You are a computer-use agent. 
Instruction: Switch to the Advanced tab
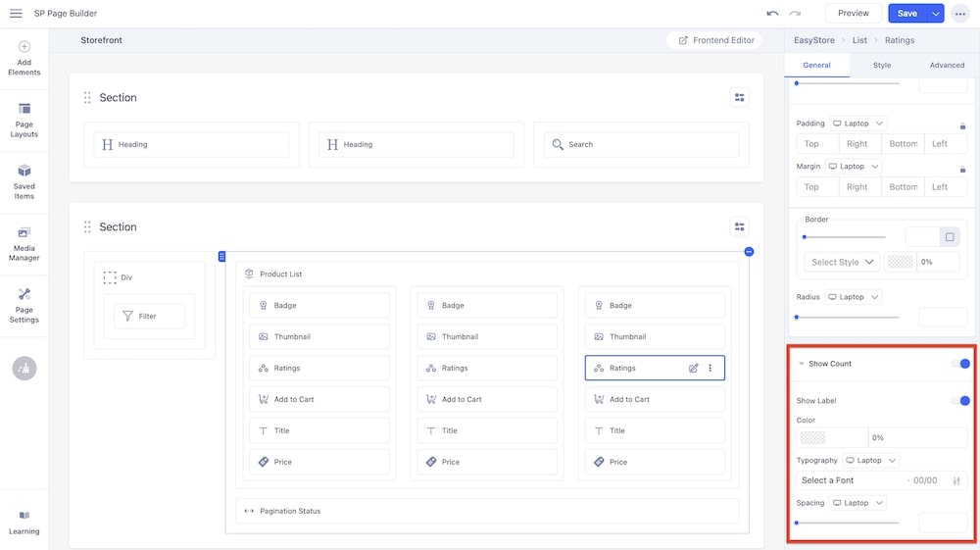click(947, 65)
